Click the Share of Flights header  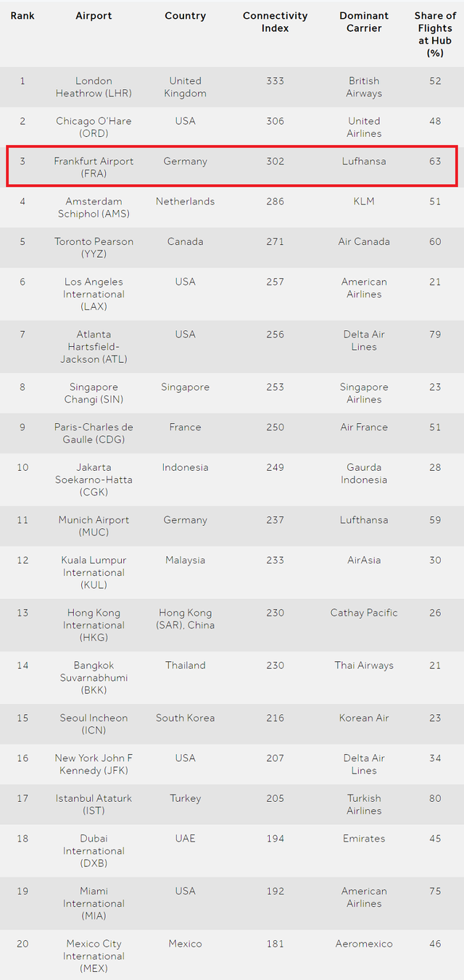(435, 34)
